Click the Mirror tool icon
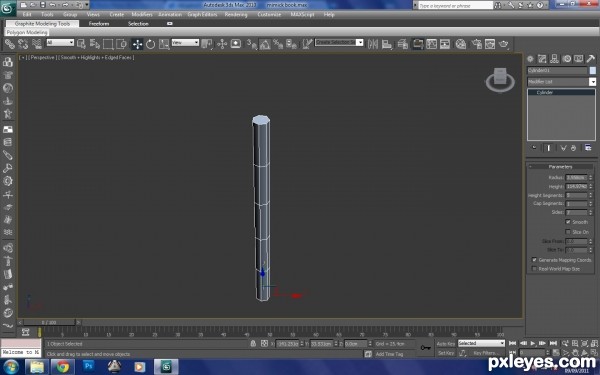 373,44
